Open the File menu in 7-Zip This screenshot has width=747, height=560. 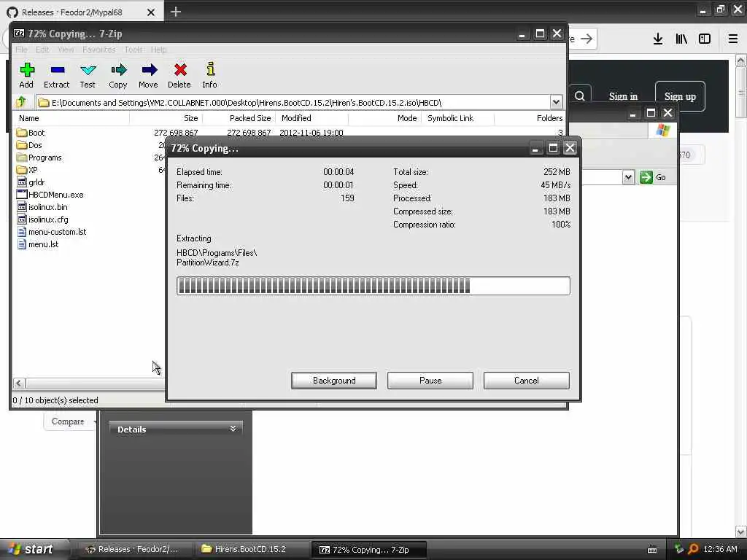[21, 50]
